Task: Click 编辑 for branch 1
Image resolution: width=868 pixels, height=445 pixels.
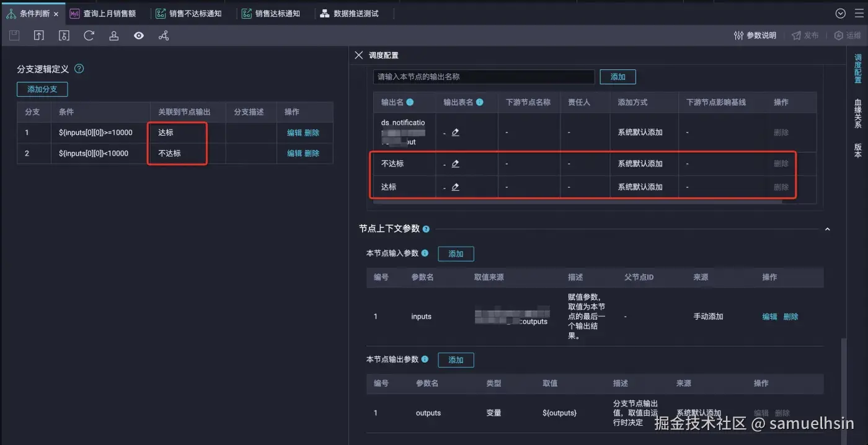Action: pos(294,133)
